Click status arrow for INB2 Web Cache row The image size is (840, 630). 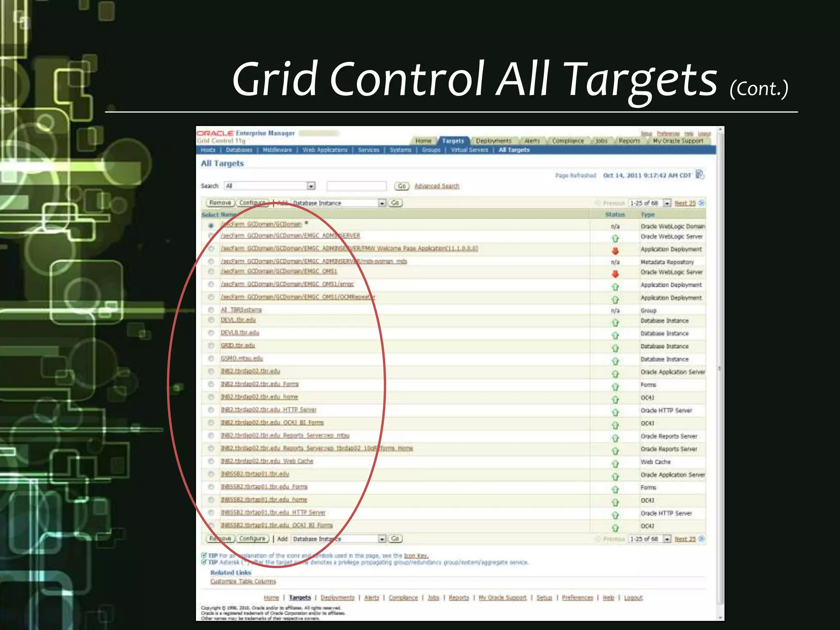click(x=615, y=464)
